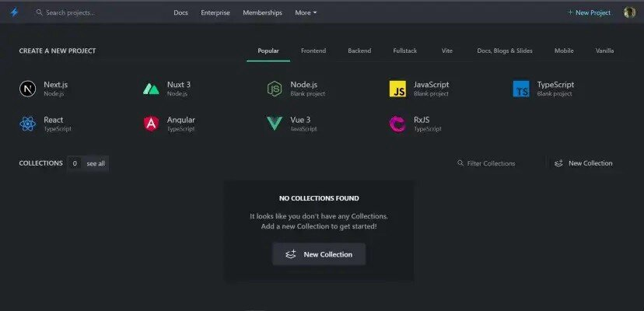Select the React TypeScript template icon
The width and height of the screenshot is (644, 311).
(x=28, y=124)
